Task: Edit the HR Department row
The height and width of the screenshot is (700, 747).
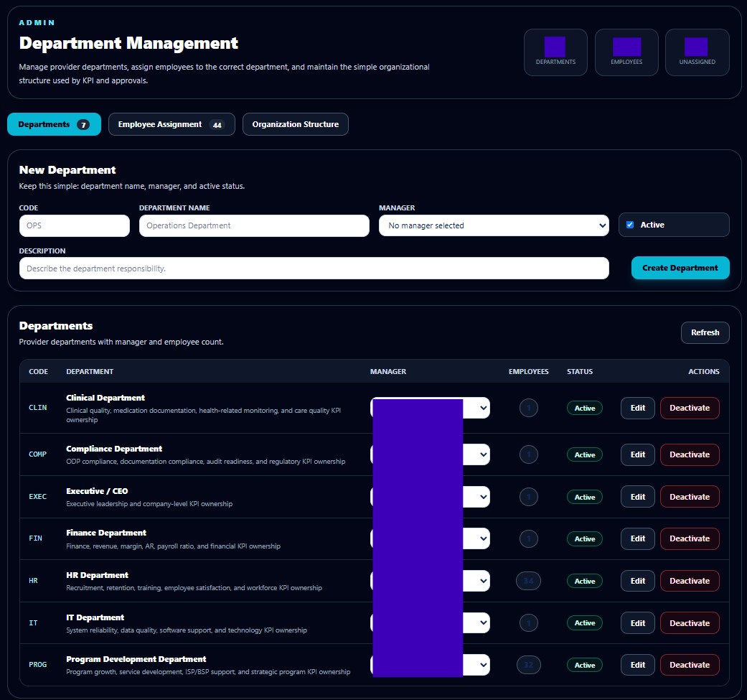Action: click(x=637, y=581)
